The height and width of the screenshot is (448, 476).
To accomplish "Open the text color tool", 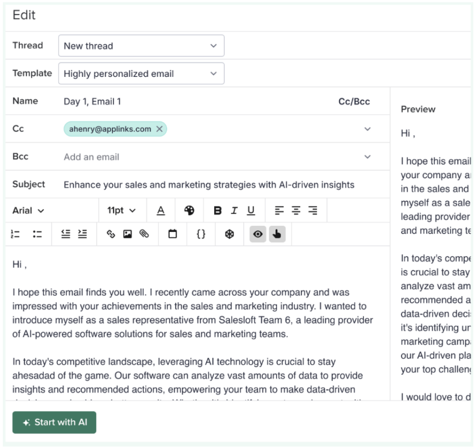I will pos(161,210).
